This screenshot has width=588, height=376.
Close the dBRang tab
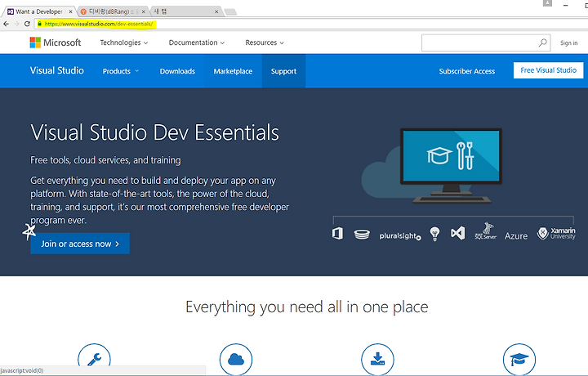[x=143, y=11]
